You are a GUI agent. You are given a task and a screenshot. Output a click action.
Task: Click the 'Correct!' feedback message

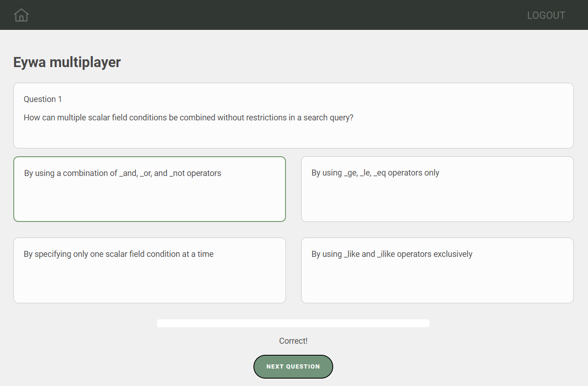click(293, 341)
